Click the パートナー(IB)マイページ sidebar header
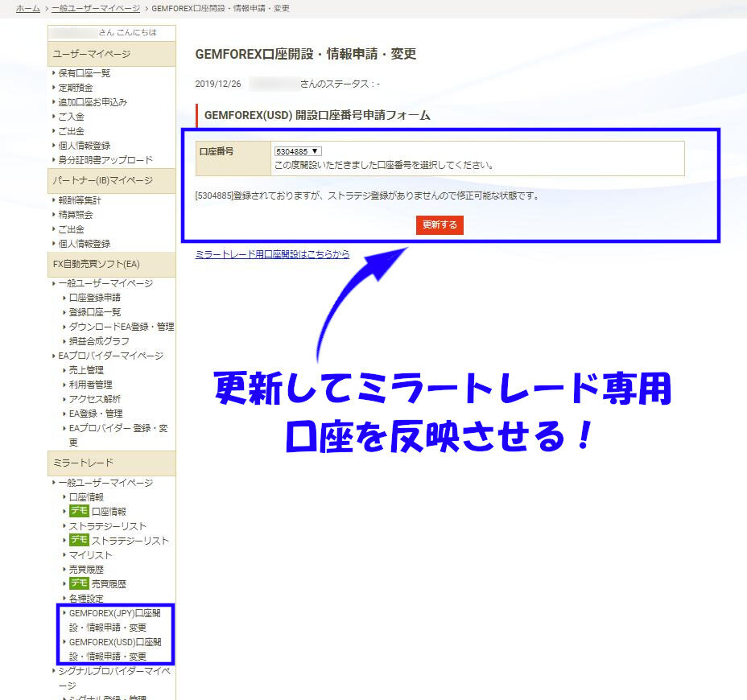Screen dimensions: 747x700 point(111,180)
